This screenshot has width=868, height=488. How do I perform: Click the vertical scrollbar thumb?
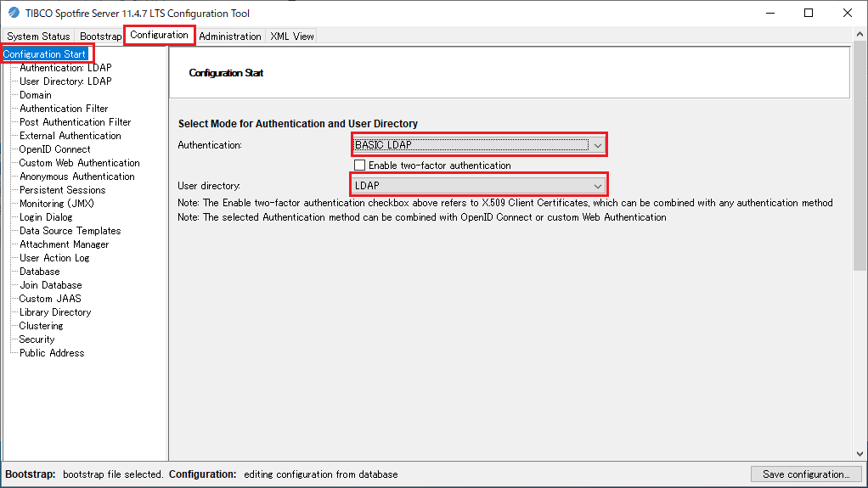[x=860, y=155]
